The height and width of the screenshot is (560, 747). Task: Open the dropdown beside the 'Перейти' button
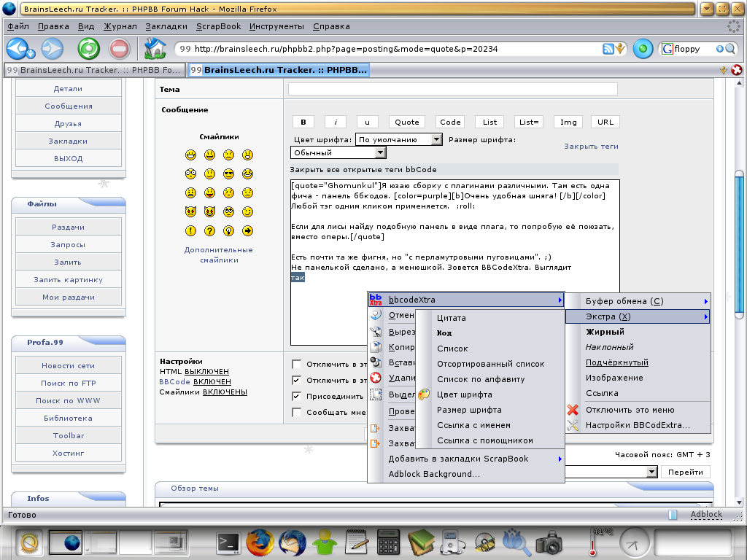pyautogui.click(x=651, y=472)
